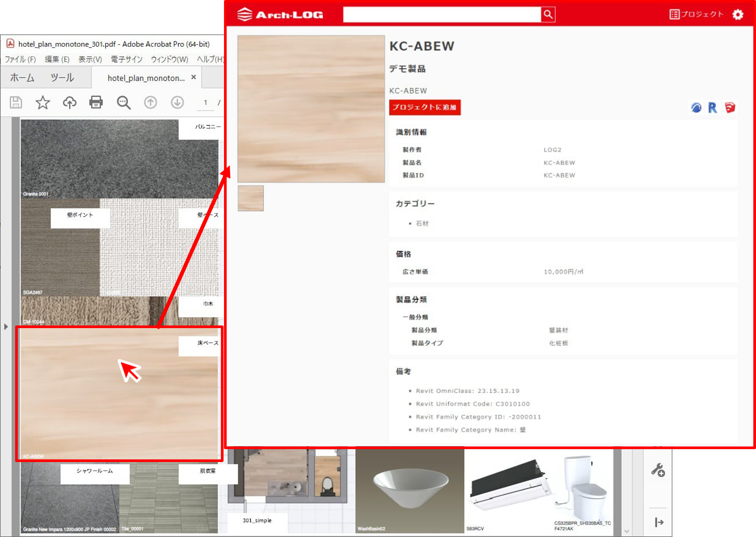The height and width of the screenshot is (537, 756).
Task: Click the Acrobat bookmark star icon
Action: click(x=43, y=102)
